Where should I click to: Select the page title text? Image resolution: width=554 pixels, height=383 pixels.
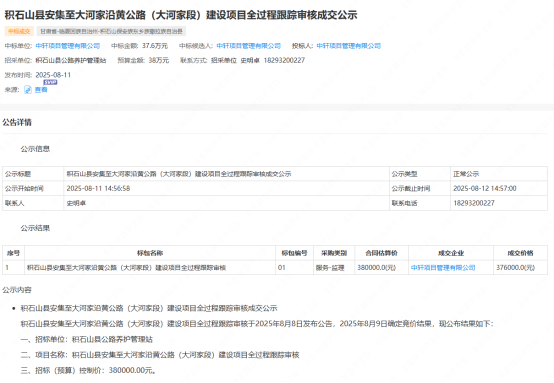tap(181, 15)
